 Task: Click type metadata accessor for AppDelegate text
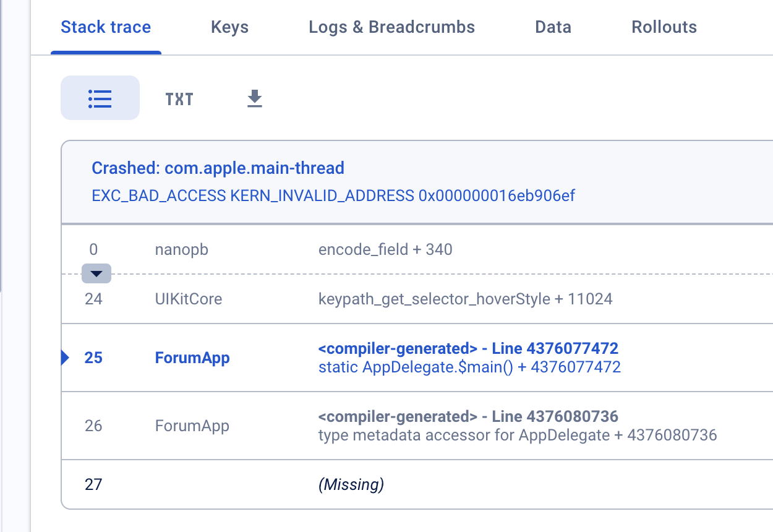click(x=464, y=435)
